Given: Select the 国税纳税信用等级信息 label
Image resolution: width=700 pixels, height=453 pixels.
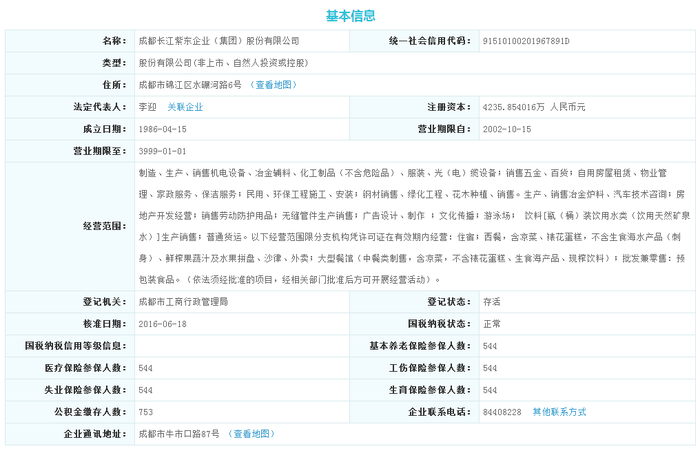Looking at the screenshot, I should (x=76, y=346).
